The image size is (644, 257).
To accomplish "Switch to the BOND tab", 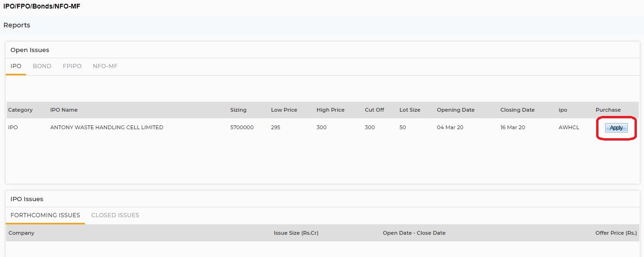I will (42, 66).
